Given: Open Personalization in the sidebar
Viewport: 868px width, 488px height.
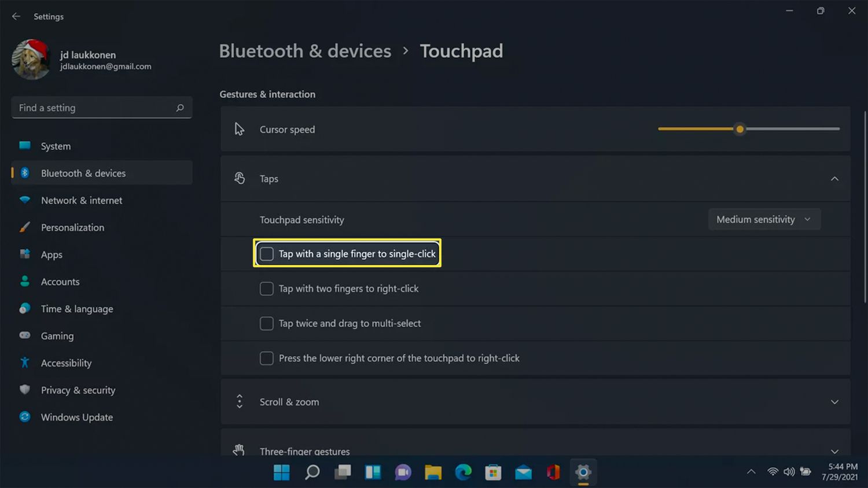Looking at the screenshot, I should coord(72,228).
